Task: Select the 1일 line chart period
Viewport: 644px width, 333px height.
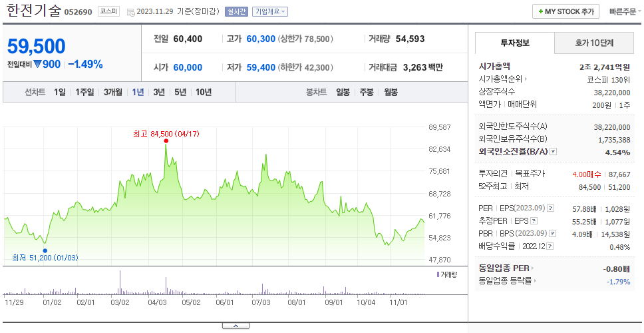Action: [60, 92]
